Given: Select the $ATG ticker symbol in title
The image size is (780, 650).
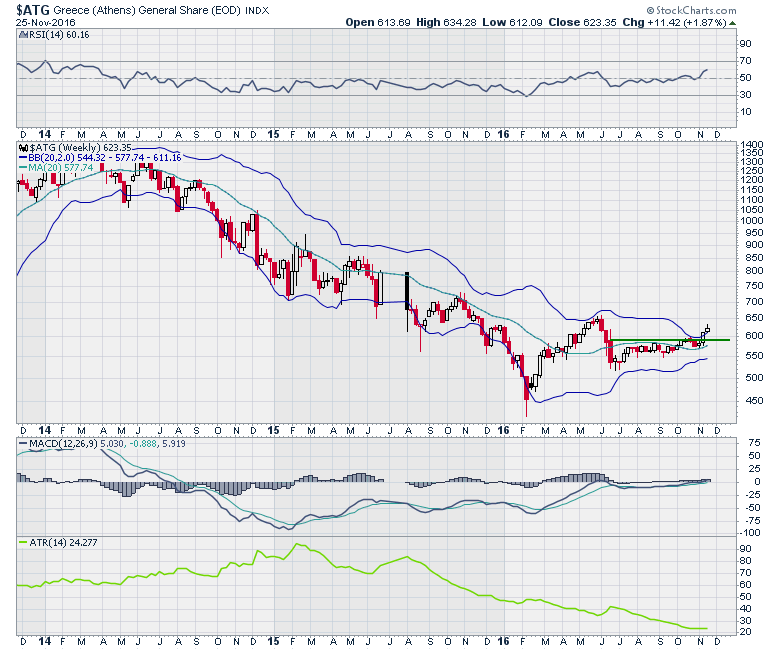Looking at the screenshot, I should tap(34, 8).
